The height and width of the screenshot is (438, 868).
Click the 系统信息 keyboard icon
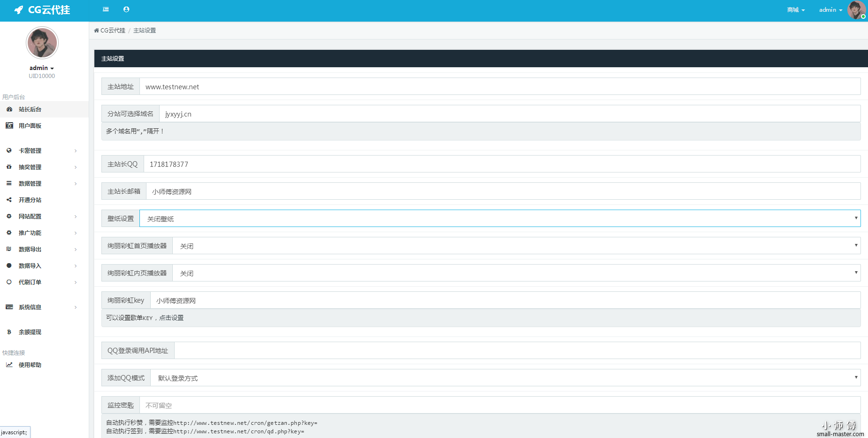coord(9,307)
